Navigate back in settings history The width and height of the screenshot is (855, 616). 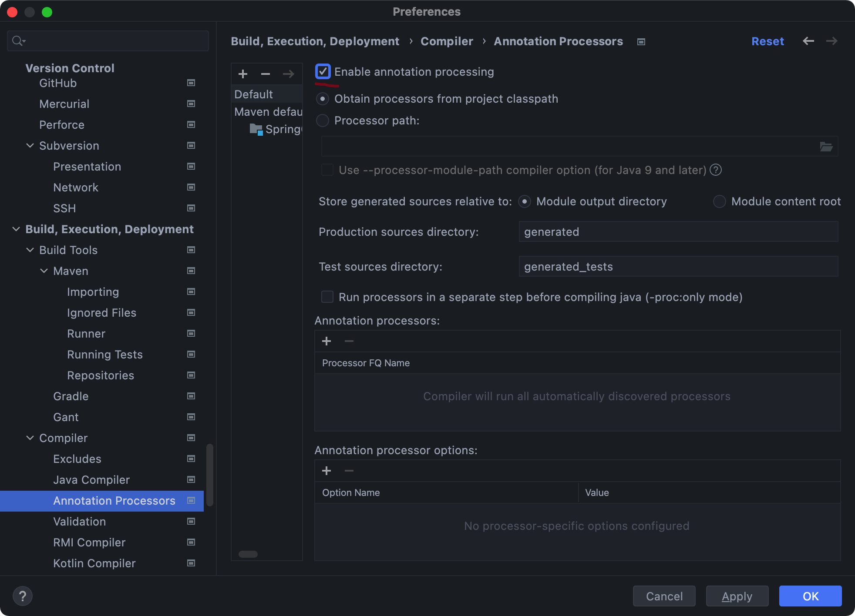[808, 41]
